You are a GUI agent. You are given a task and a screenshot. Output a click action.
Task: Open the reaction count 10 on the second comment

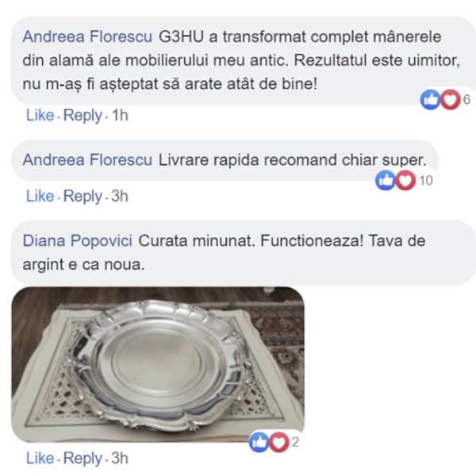coord(426,181)
